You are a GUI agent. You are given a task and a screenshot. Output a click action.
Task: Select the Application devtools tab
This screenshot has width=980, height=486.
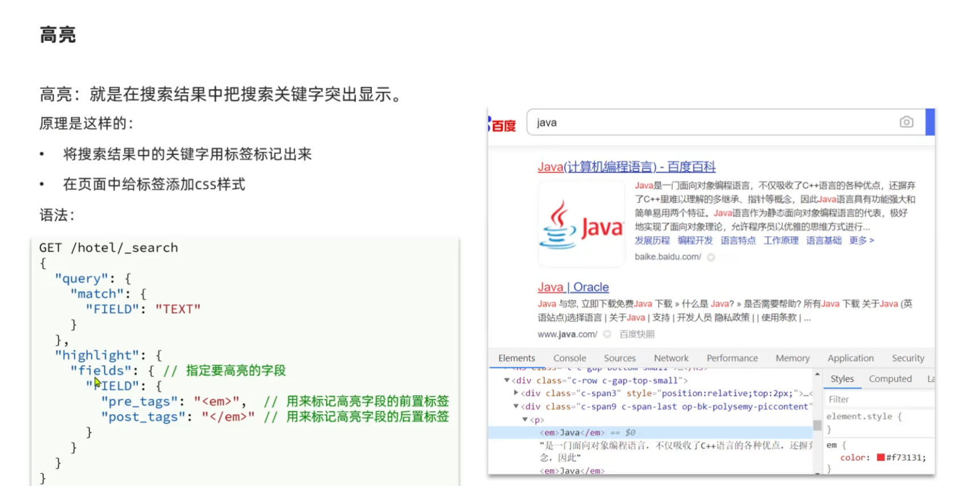tap(851, 358)
